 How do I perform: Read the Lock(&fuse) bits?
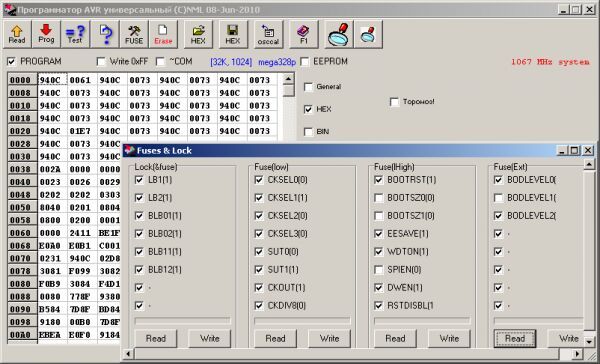click(156, 338)
